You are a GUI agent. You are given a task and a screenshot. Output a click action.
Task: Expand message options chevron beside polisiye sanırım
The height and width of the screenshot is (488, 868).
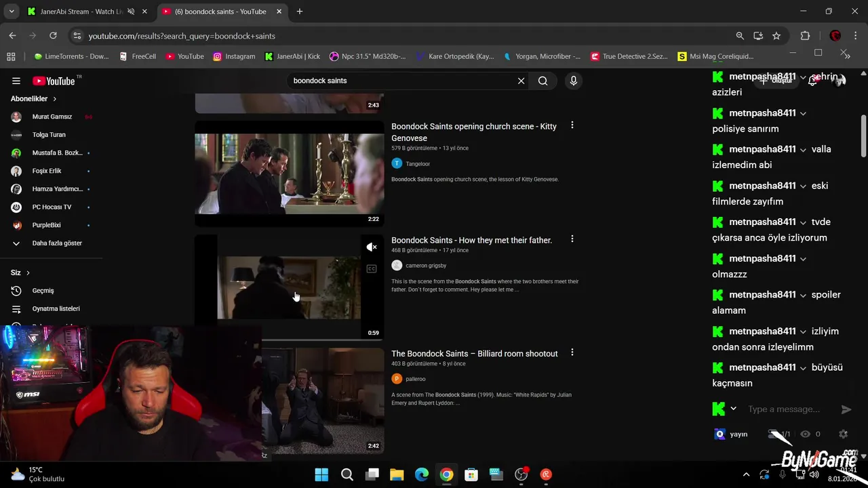tap(803, 113)
